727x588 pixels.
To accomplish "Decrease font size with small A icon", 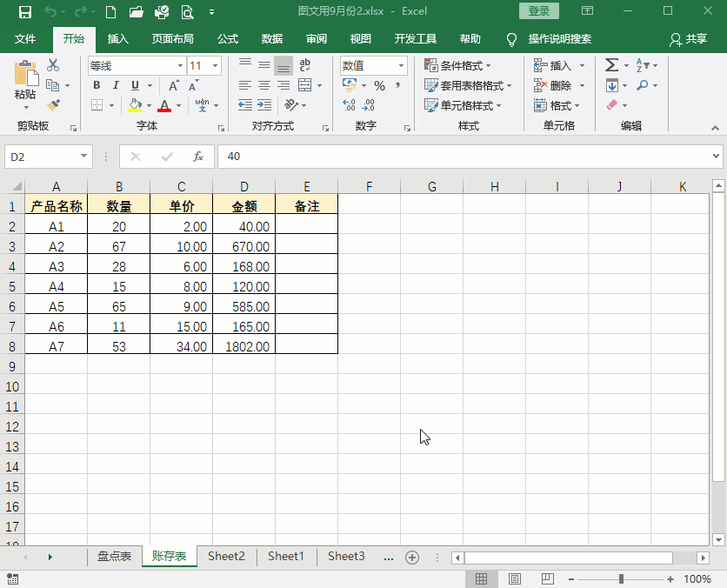I will [x=193, y=85].
